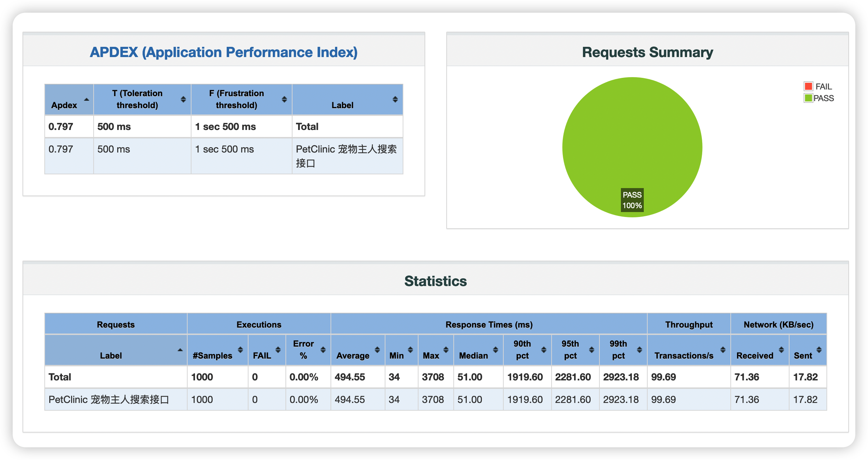Click APDEX (Application Performance Index) title link
Image resolution: width=868 pixels, height=460 pixels.
click(224, 52)
